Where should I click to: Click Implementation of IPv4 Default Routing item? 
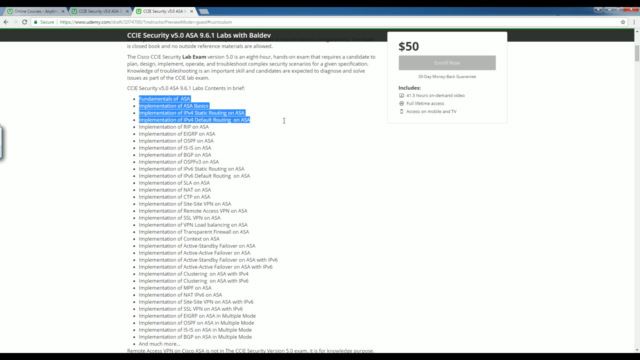194,120
